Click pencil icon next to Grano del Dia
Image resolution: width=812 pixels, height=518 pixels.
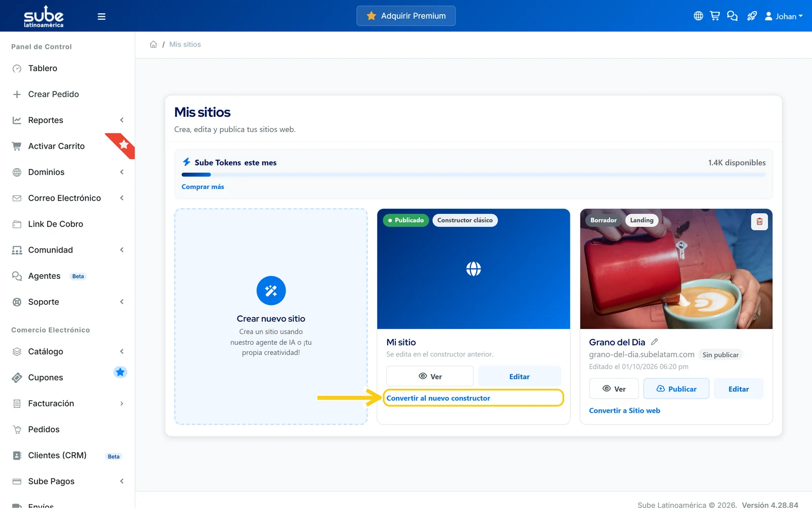pos(654,342)
